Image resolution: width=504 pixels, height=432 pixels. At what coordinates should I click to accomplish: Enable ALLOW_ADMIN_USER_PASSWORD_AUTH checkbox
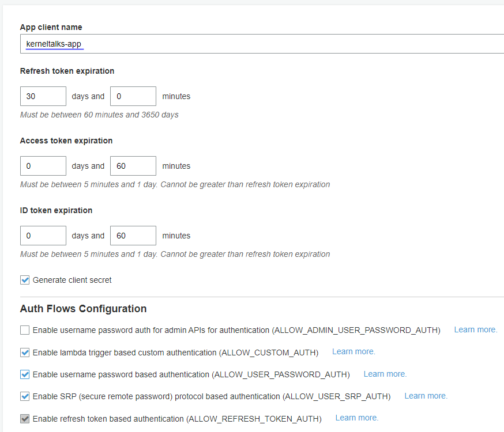click(x=25, y=330)
